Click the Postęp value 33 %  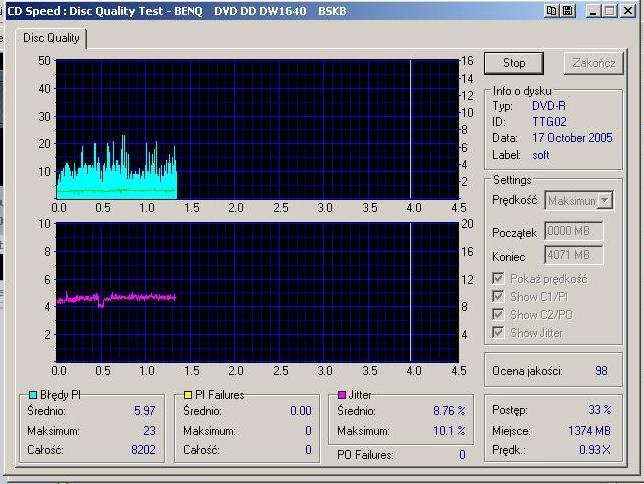click(600, 410)
